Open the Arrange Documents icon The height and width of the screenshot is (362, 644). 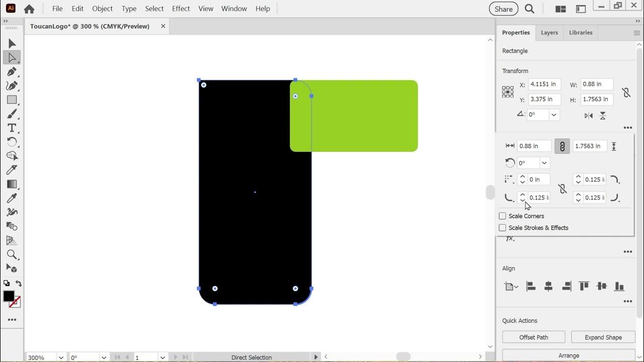point(560,9)
